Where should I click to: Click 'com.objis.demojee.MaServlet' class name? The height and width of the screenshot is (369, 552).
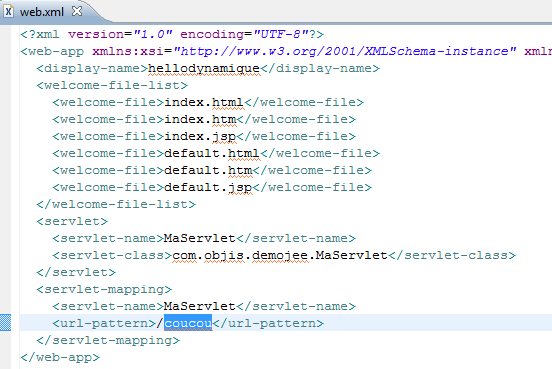pos(280,255)
